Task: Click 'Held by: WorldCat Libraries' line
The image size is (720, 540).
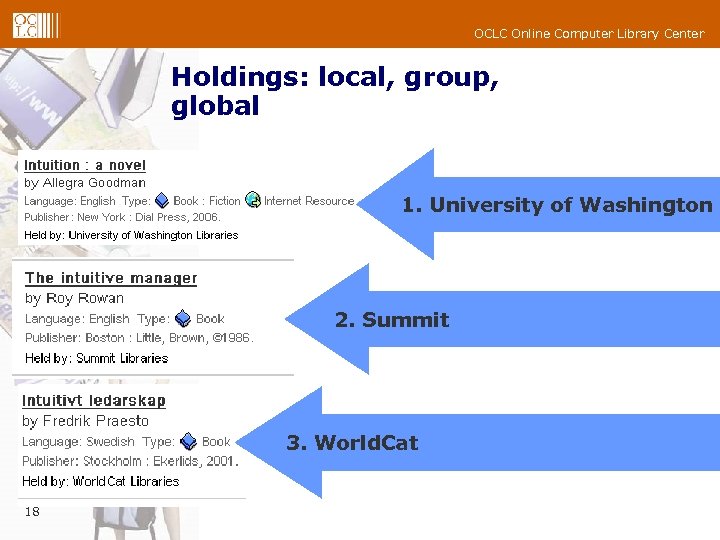Action: pyautogui.click(x=101, y=481)
